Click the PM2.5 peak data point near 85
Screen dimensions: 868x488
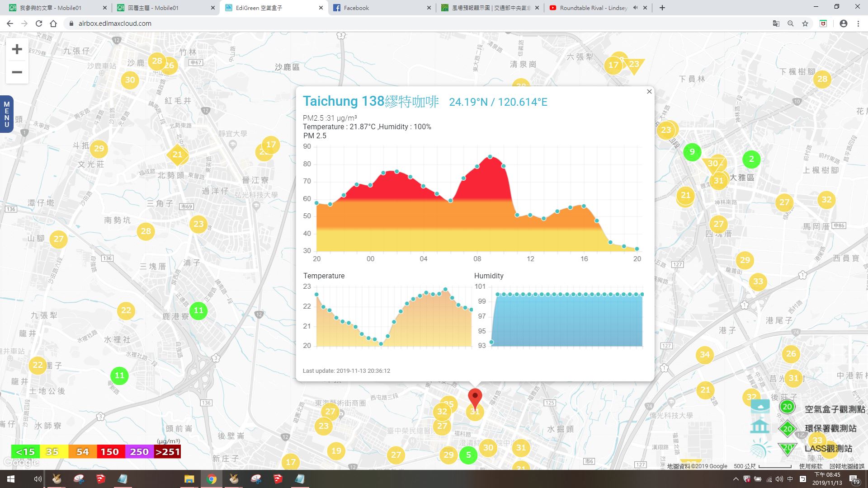click(x=490, y=157)
